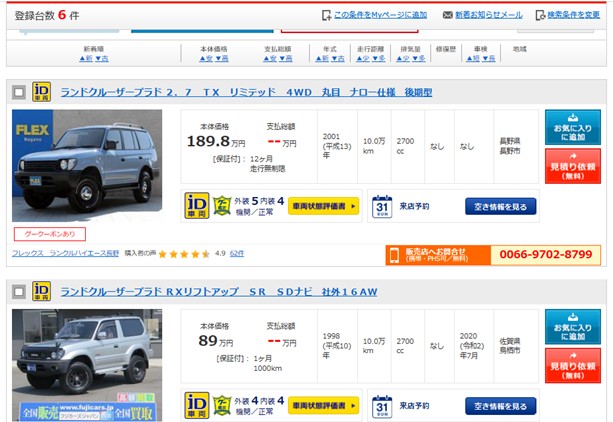613x422 pixels.
Task: Click the 販売店へお問合せ banner text
Action: point(436,255)
